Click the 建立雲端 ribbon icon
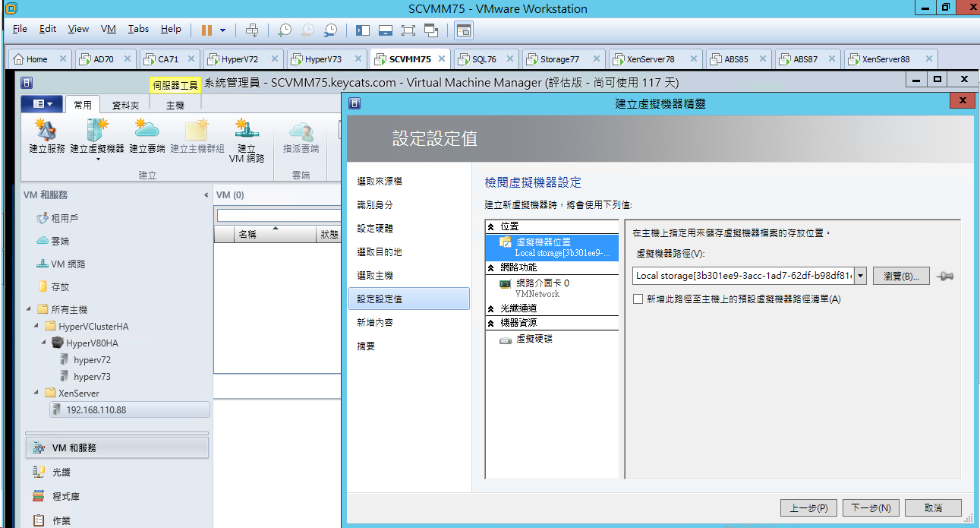 147,136
